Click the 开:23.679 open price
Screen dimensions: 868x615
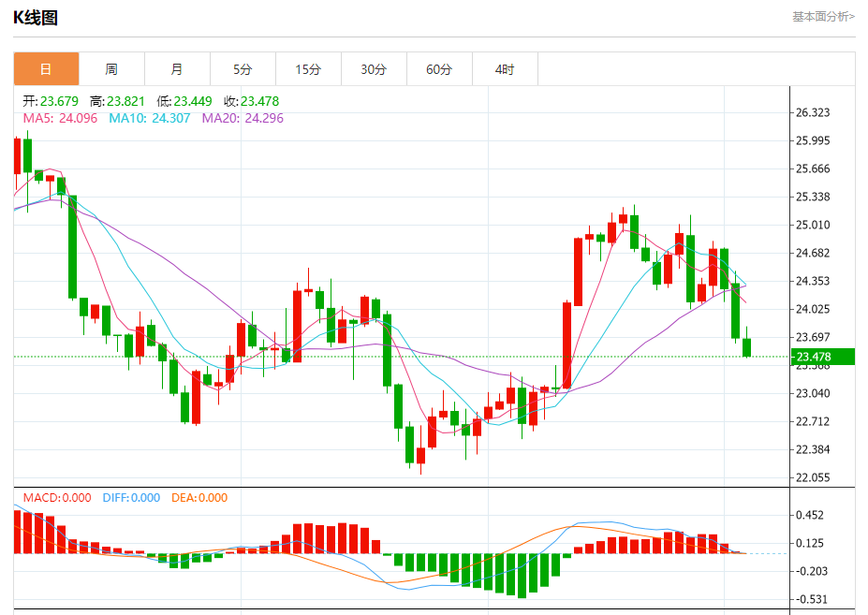[x=51, y=101]
